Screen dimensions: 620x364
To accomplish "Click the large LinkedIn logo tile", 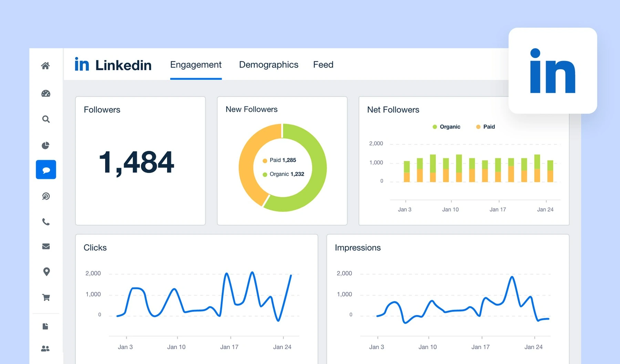I will (x=552, y=71).
